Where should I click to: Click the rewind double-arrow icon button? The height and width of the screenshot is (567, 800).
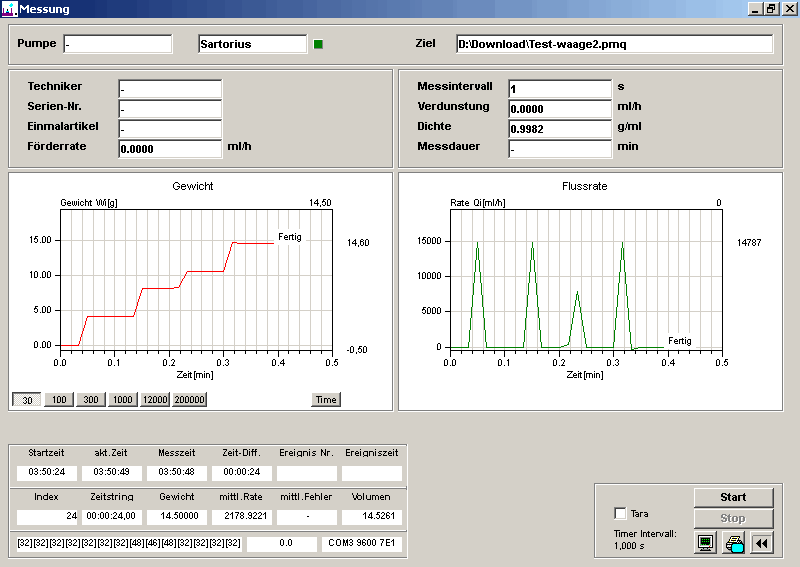coord(762,543)
